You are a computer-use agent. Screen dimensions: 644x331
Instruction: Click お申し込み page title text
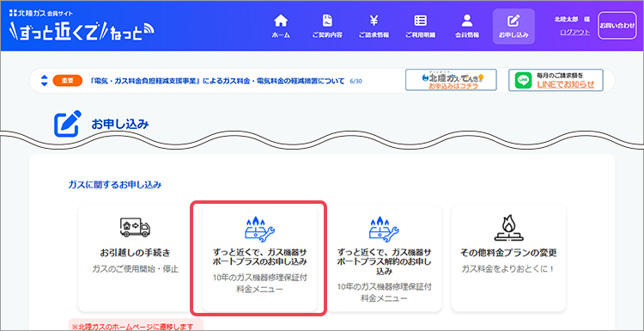120,124
